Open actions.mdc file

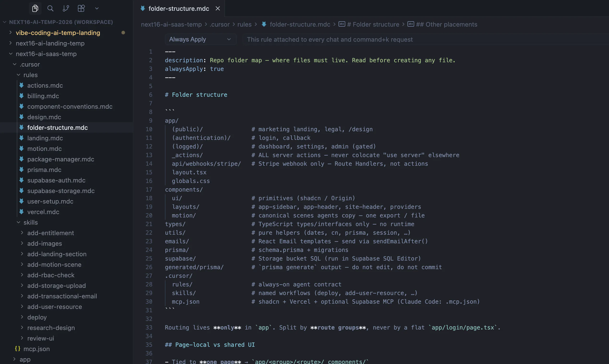coord(45,85)
